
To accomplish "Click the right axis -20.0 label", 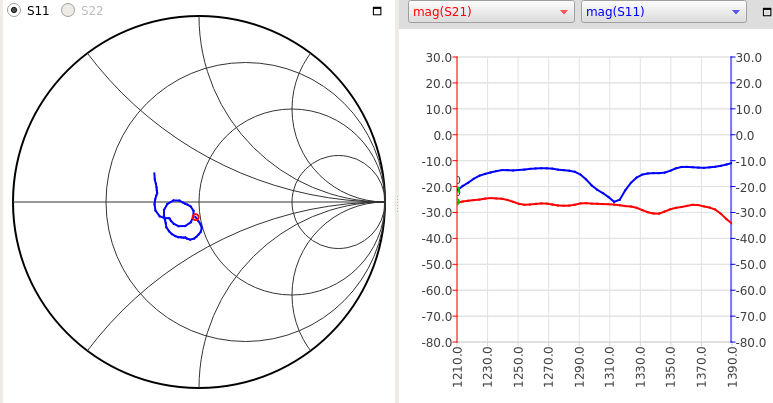I will coord(749,187).
